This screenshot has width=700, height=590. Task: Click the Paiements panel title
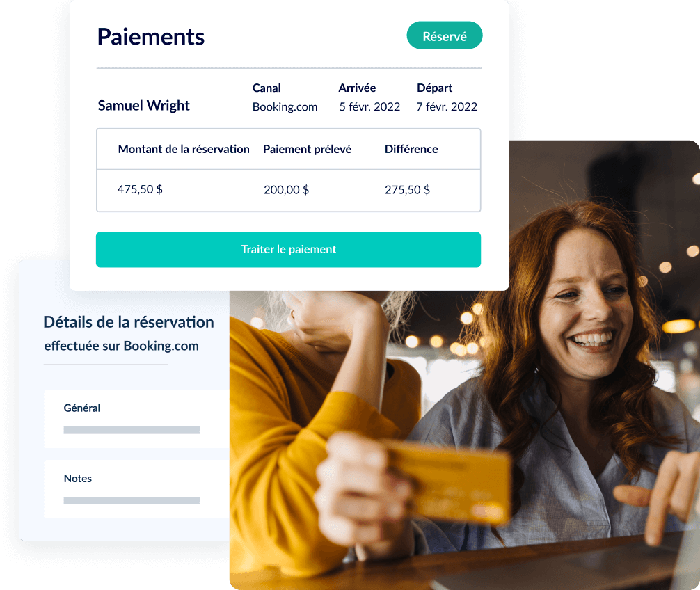(x=151, y=37)
